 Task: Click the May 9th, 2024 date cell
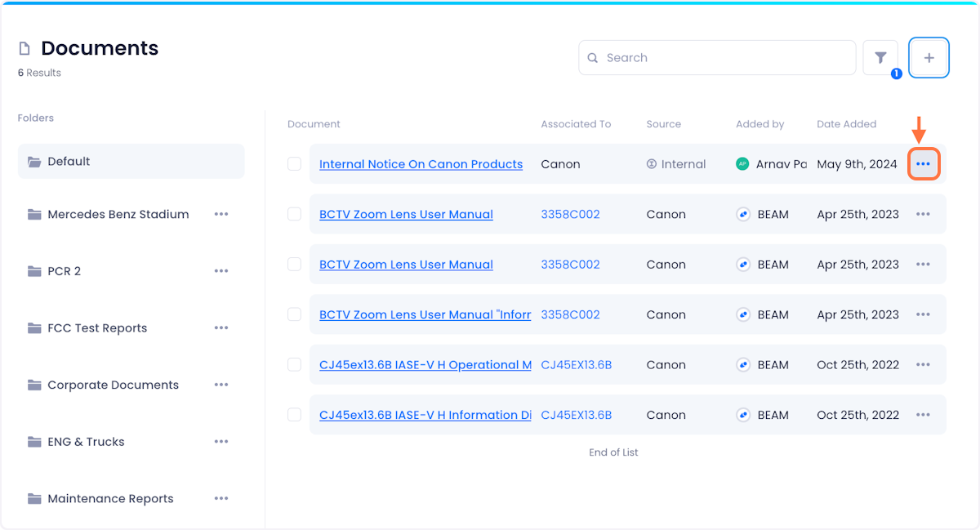pos(857,164)
